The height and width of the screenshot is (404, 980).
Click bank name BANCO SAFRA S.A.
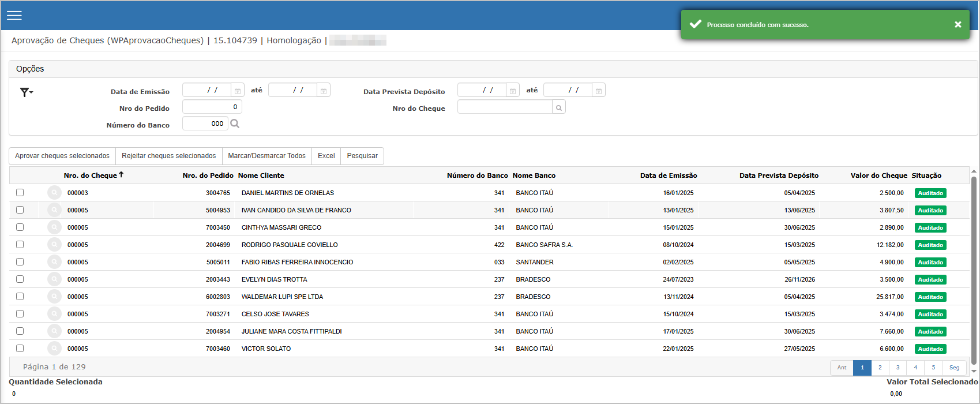[545, 245]
